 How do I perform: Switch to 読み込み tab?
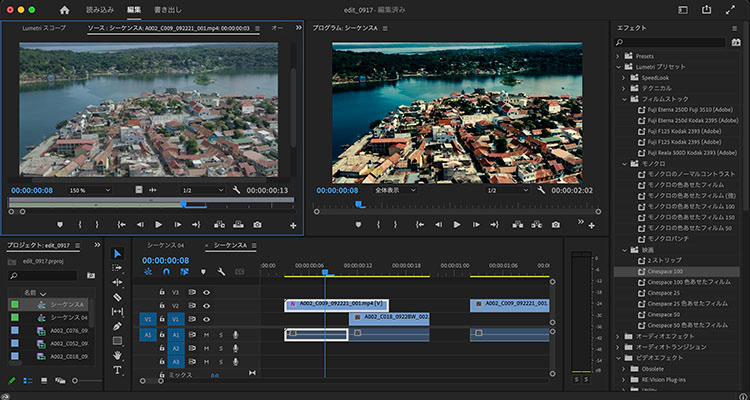click(x=100, y=10)
